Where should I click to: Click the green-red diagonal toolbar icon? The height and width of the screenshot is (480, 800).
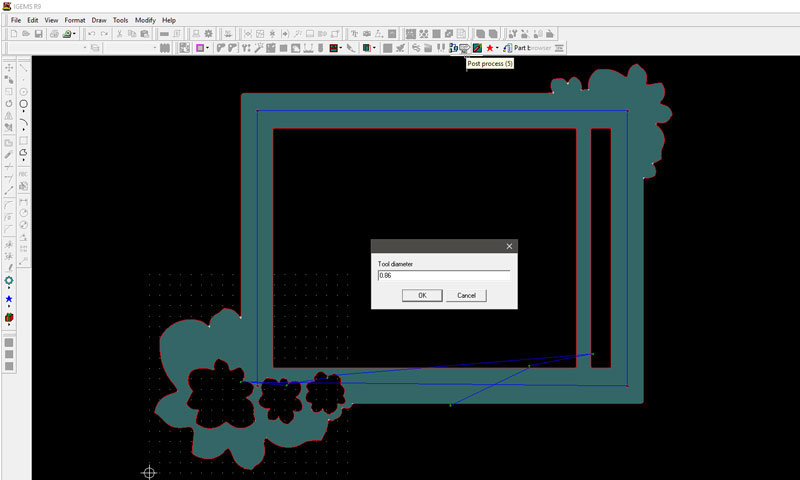point(477,48)
